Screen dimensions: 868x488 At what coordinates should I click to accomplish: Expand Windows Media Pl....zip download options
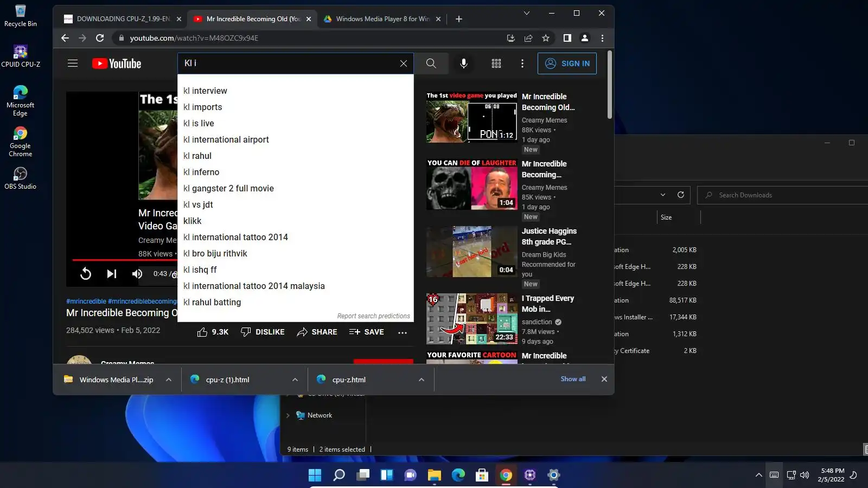(x=169, y=380)
